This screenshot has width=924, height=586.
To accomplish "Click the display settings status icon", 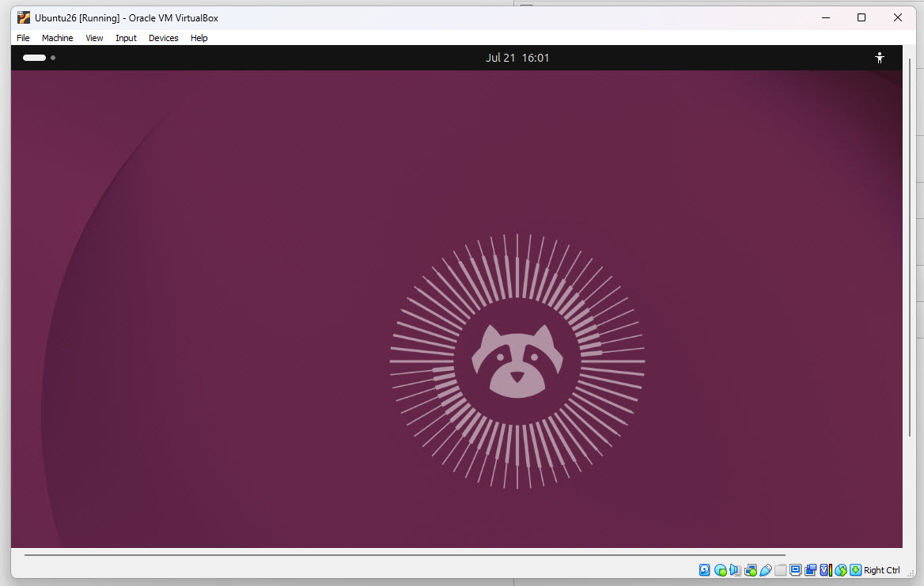I will (x=796, y=569).
